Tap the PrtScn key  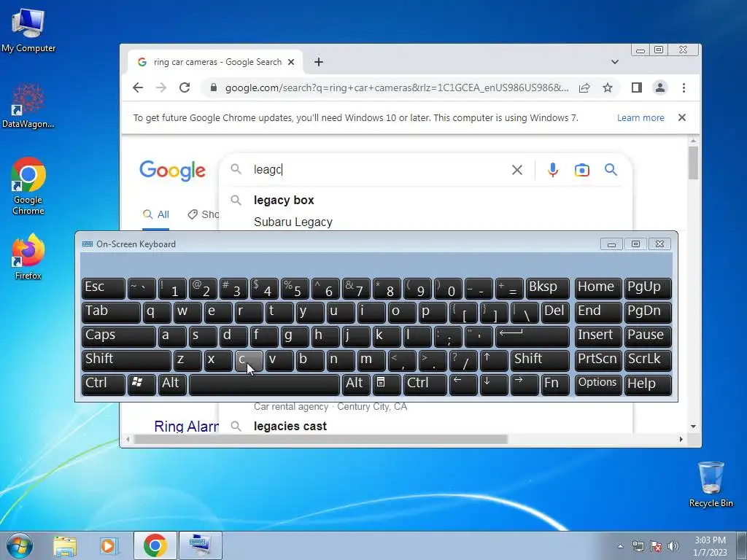tap(598, 359)
